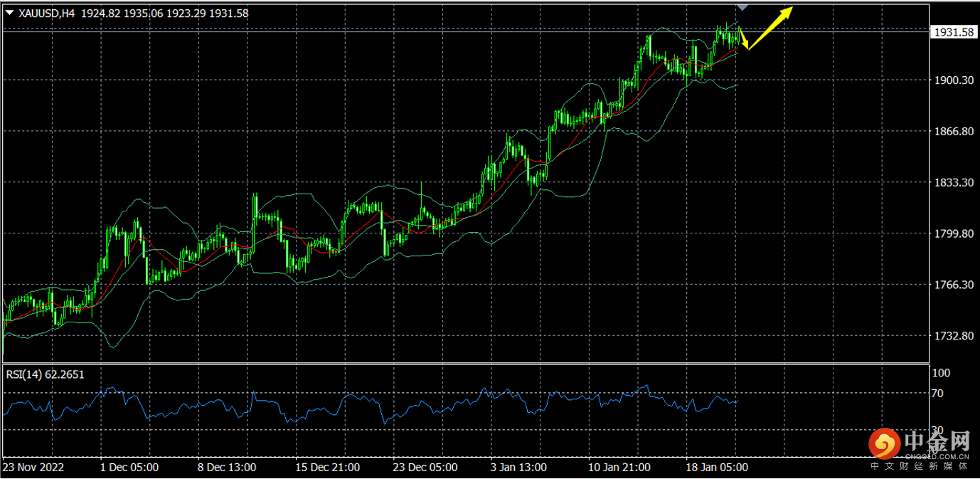Click the gray chart shift triangle marker
The width and height of the screenshot is (980, 479).
(x=742, y=7)
